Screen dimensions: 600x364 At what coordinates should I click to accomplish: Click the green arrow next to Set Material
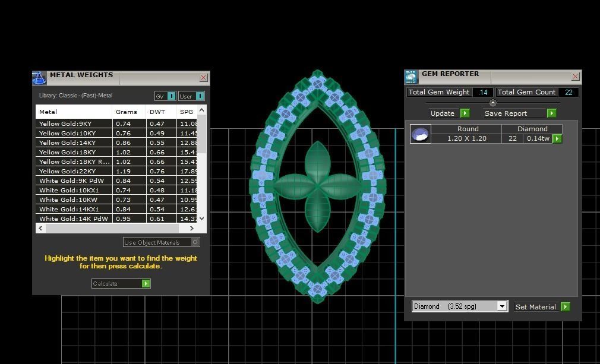[565, 306]
